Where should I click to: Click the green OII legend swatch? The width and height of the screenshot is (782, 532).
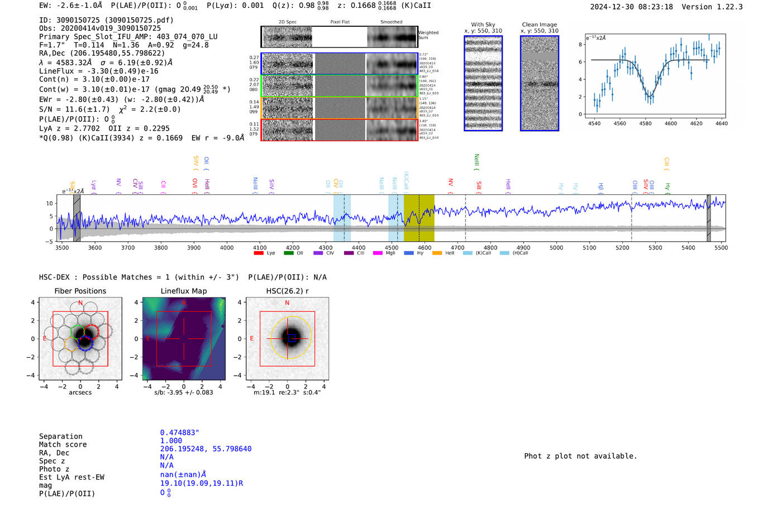point(288,253)
